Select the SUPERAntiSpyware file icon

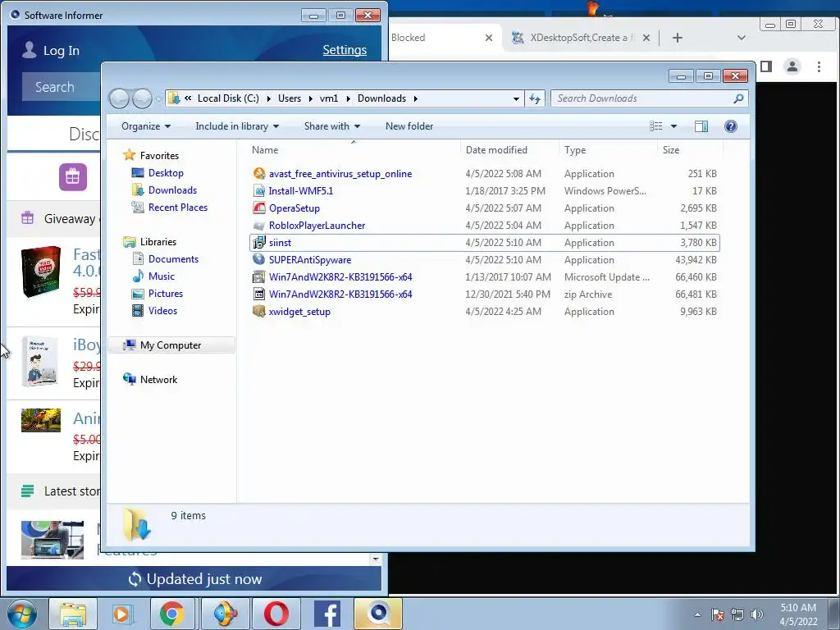click(259, 260)
